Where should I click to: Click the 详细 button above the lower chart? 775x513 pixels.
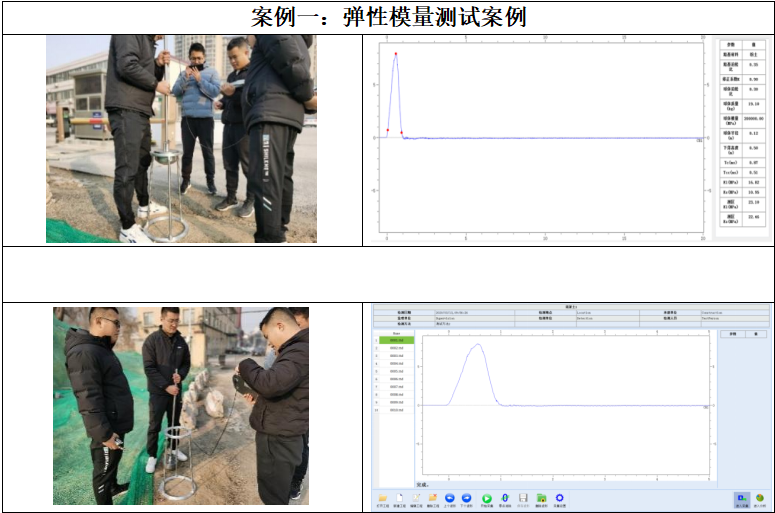click(732, 334)
